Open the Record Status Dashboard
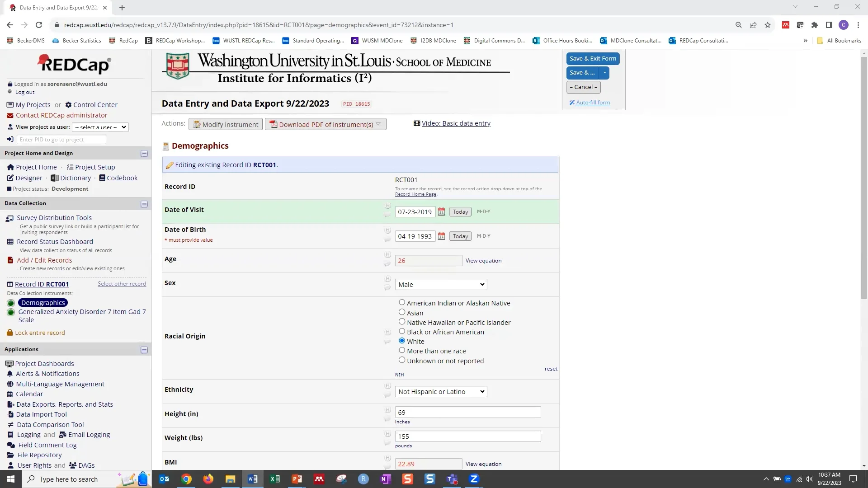This screenshot has width=868, height=488. [55, 241]
